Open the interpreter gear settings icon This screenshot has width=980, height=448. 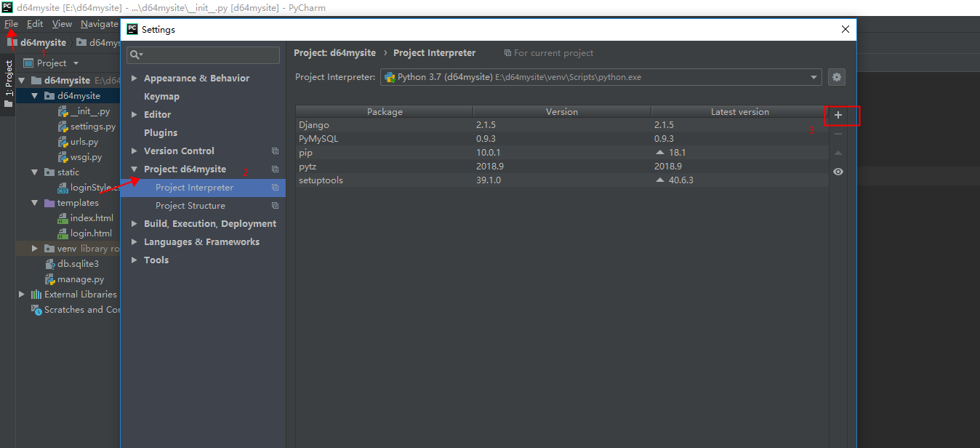coord(837,77)
